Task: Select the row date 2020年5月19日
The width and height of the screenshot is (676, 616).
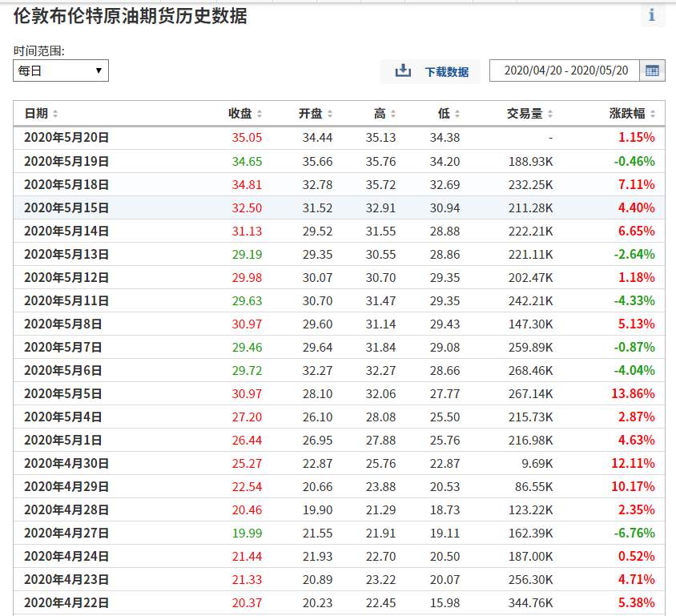Action: (x=66, y=161)
